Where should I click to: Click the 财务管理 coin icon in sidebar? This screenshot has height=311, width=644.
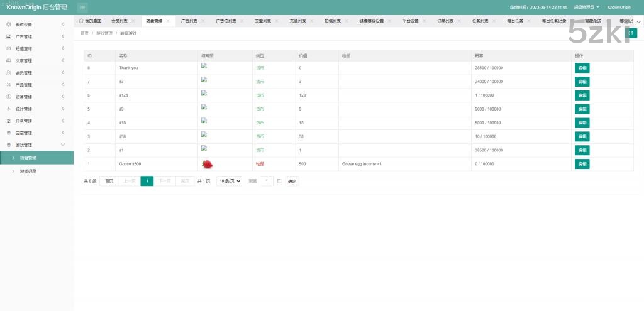[8, 97]
